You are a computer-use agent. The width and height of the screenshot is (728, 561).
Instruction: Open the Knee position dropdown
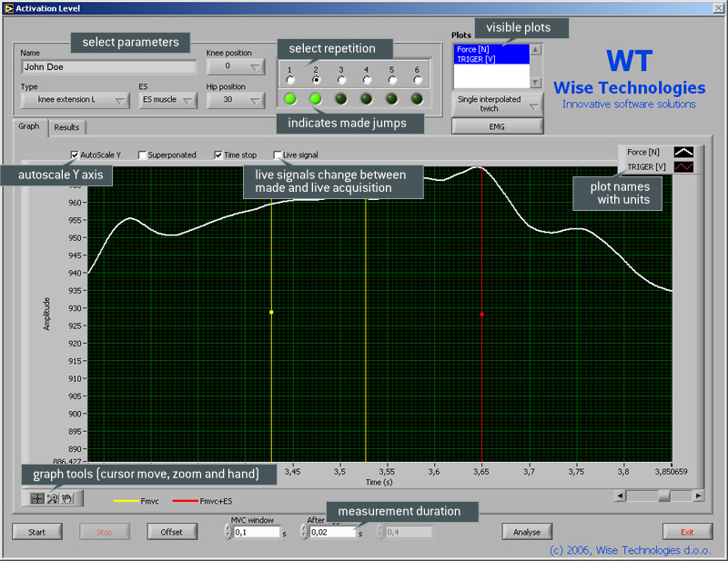pyautogui.click(x=236, y=66)
